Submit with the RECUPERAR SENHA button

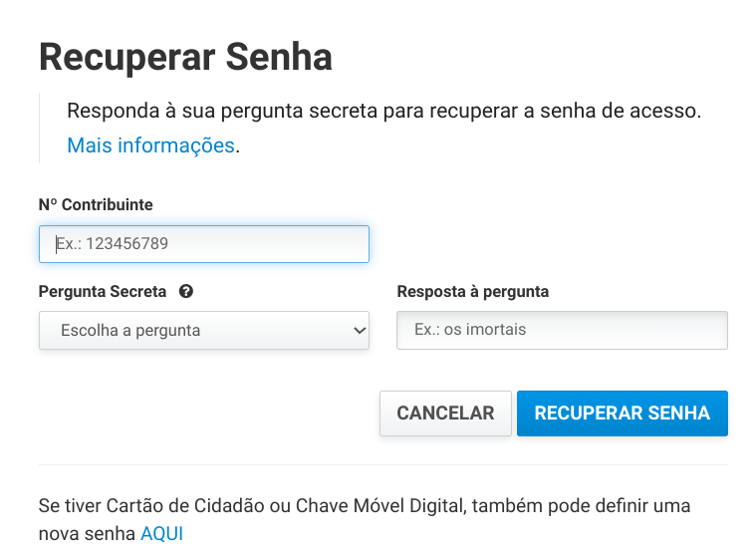tap(622, 414)
